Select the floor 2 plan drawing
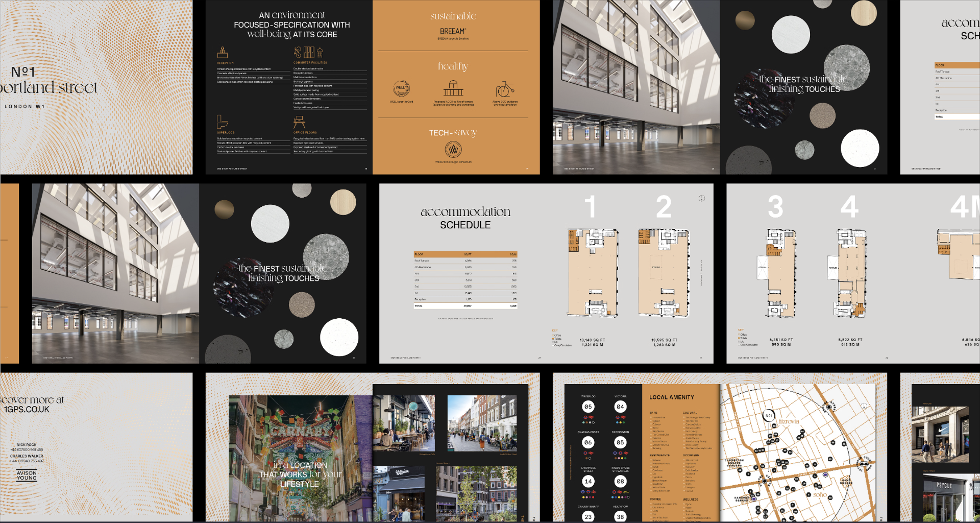The image size is (980, 523). [664, 273]
